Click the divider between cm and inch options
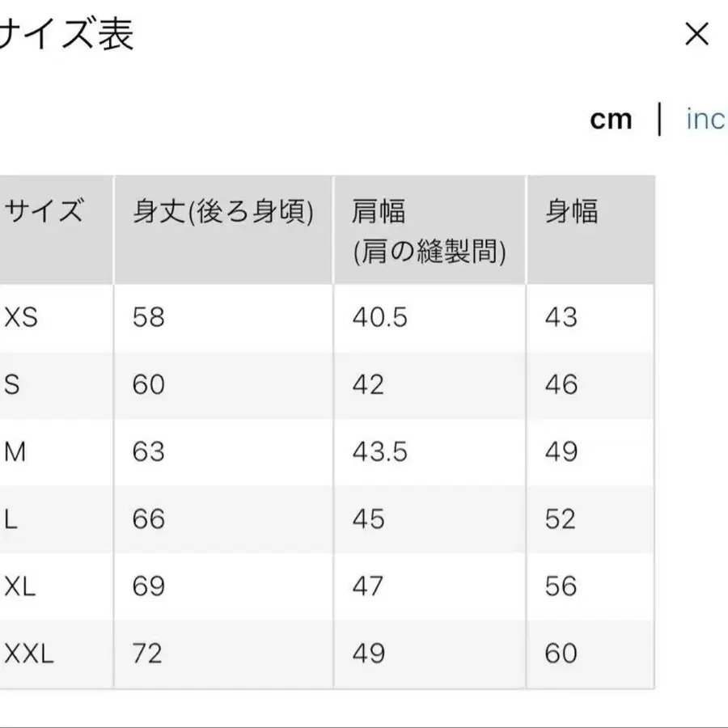This screenshot has width=728, height=728. [x=658, y=119]
